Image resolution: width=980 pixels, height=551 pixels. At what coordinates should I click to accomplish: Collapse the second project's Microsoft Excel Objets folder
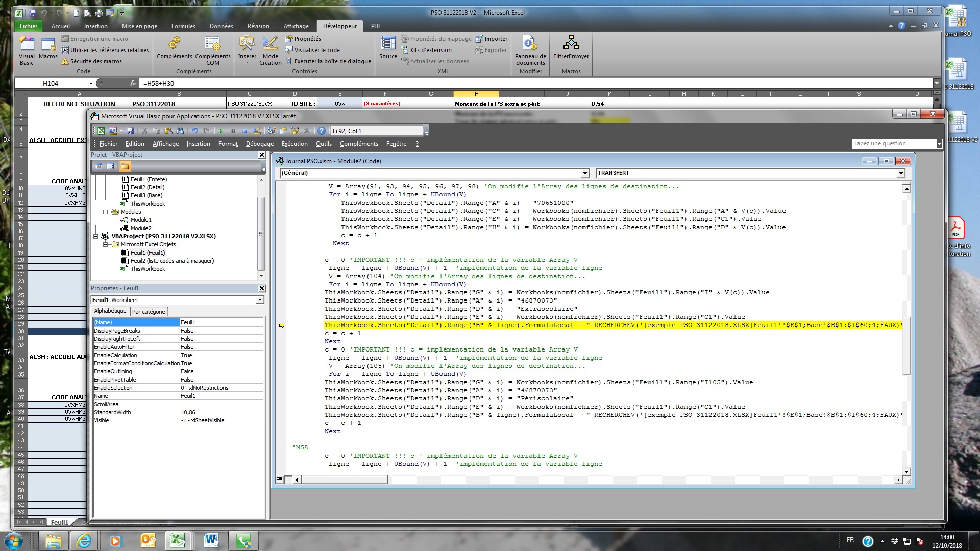pos(106,244)
